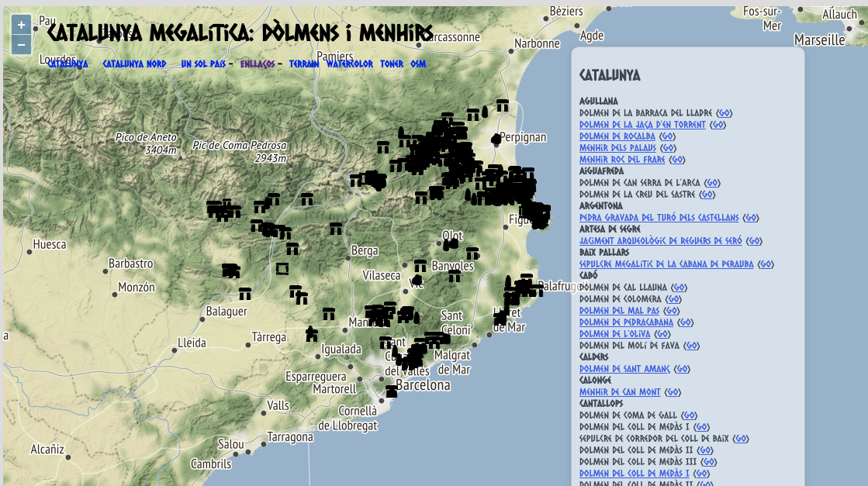
Task: Switch map to Terrain layer
Action: [x=304, y=64]
